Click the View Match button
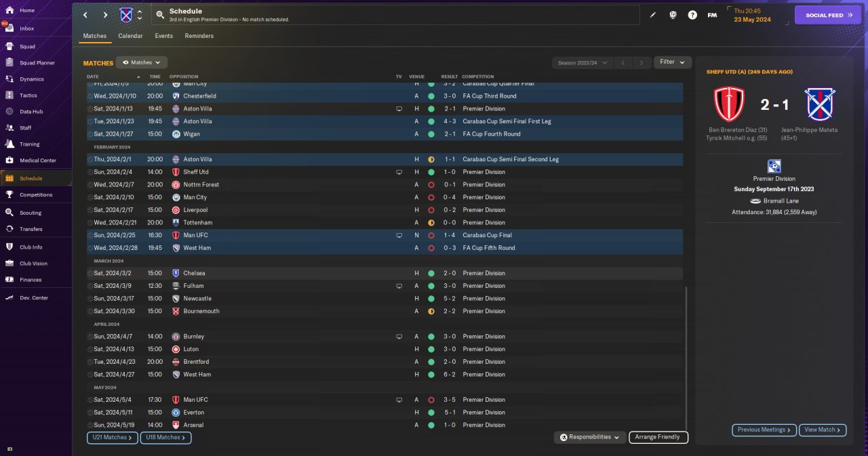This screenshot has height=456, width=868. (823, 430)
